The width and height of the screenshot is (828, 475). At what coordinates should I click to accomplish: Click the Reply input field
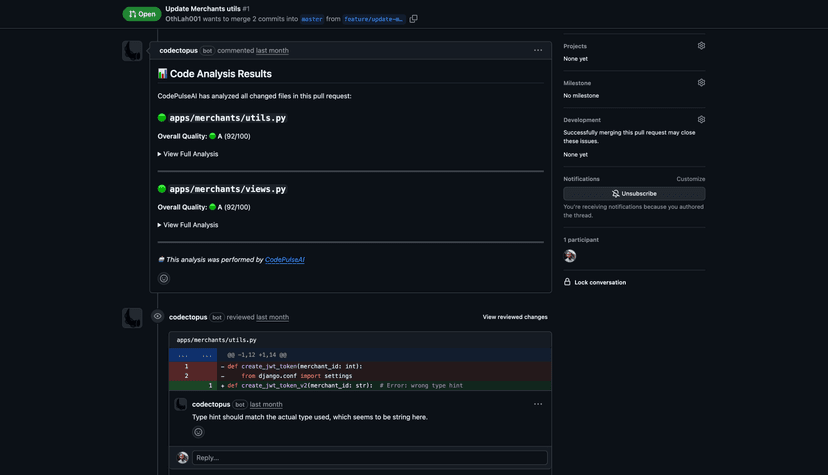[x=370, y=458]
